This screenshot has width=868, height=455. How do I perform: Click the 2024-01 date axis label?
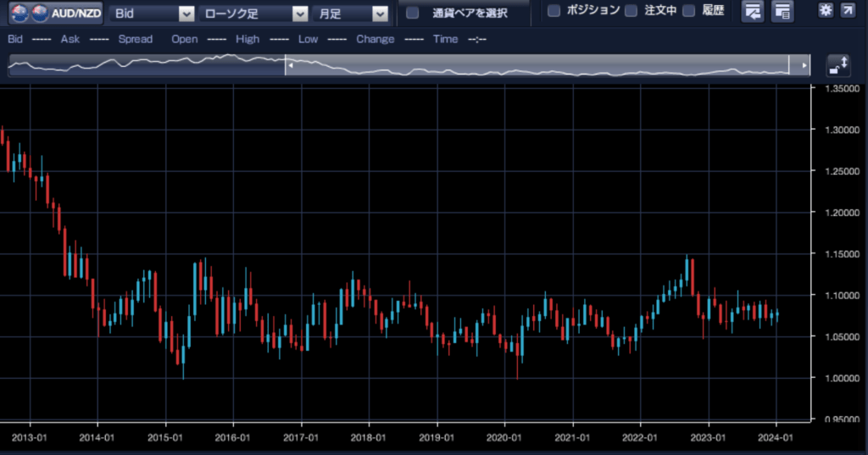point(775,438)
